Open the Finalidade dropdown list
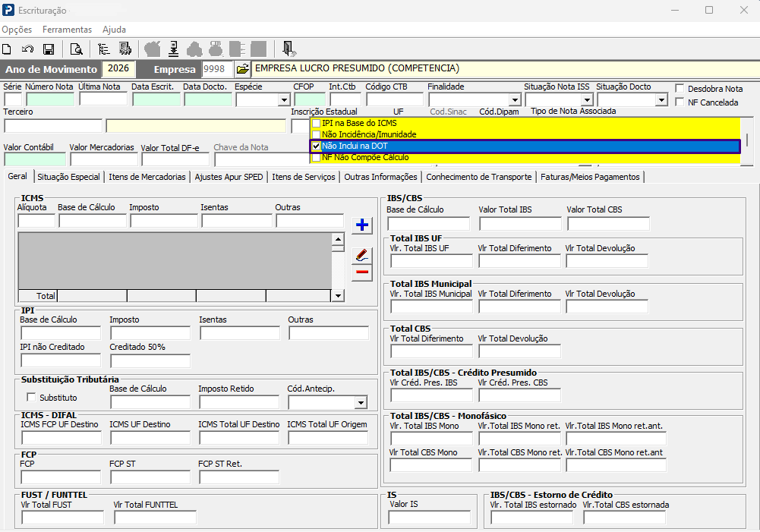This screenshot has height=532, width=760. (x=515, y=100)
